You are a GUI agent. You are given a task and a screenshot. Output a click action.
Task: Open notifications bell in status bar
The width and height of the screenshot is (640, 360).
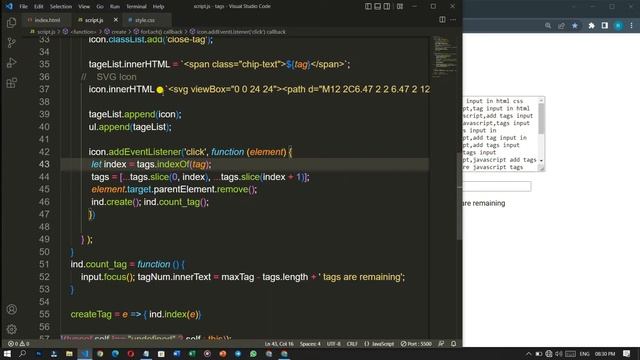click(x=453, y=344)
